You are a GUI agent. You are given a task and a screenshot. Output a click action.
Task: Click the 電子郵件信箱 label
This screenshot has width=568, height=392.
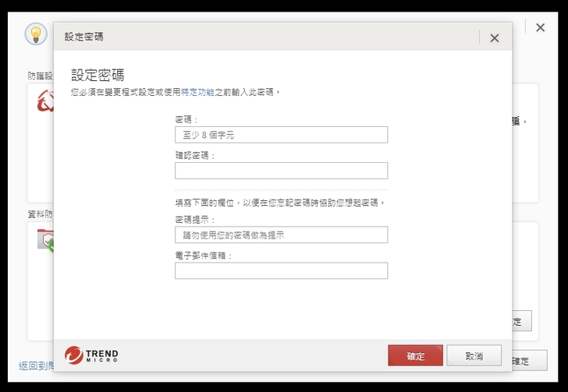(x=203, y=256)
